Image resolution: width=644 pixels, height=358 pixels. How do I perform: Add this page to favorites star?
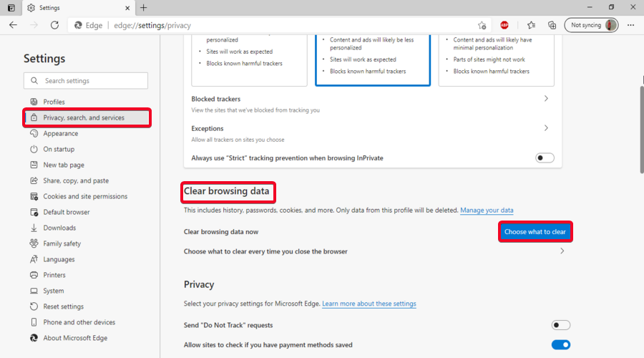coord(482,25)
